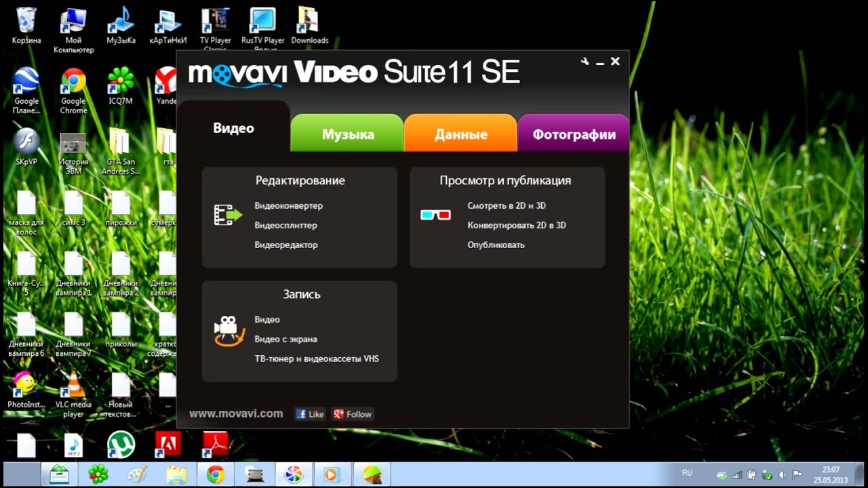Select the uTorrent desktop icon

(x=121, y=445)
